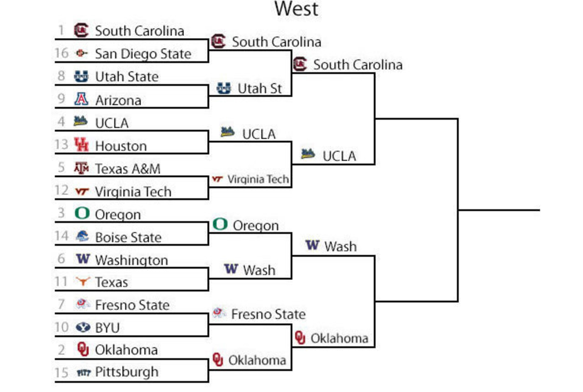Select the 'West' region title
Screen dimensions: 583x392
[x=296, y=9]
